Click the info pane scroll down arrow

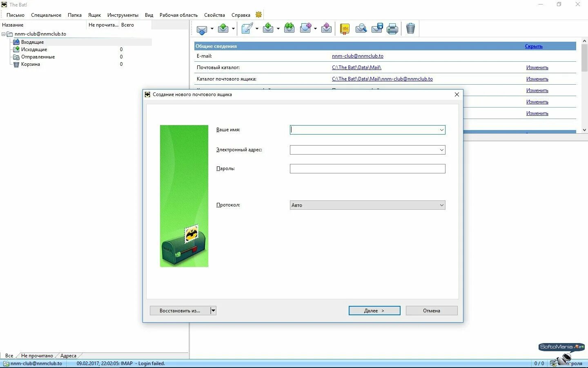click(584, 130)
